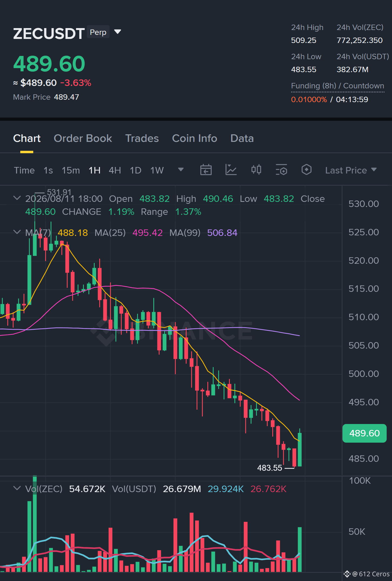Tap the High 490.46 candle value
Screen dimensions: 392x581
[218, 199]
